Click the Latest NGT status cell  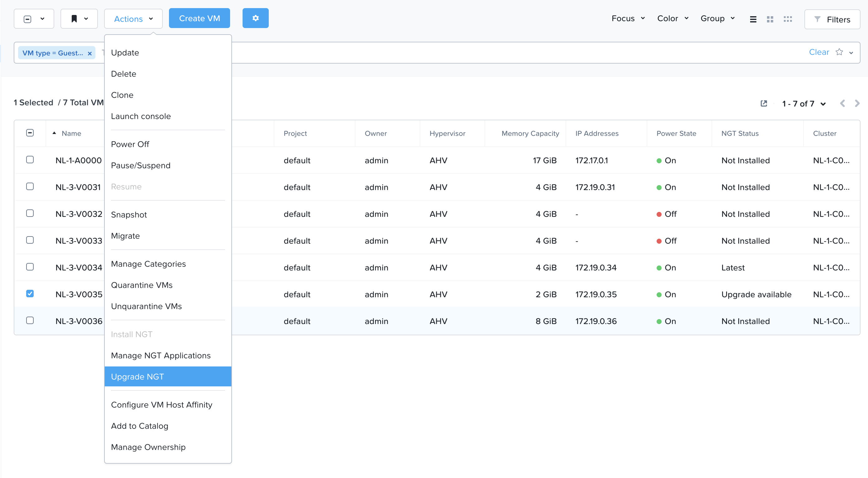pos(733,267)
